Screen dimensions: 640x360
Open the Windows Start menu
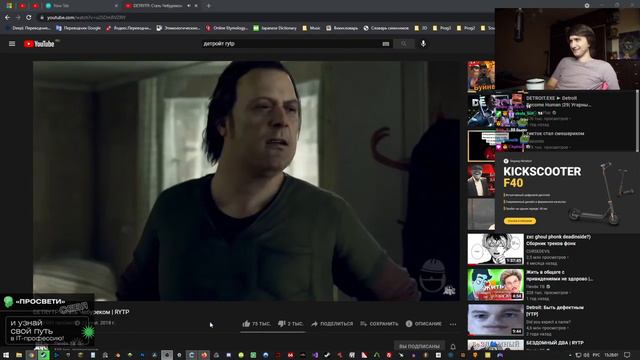click(6, 355)
